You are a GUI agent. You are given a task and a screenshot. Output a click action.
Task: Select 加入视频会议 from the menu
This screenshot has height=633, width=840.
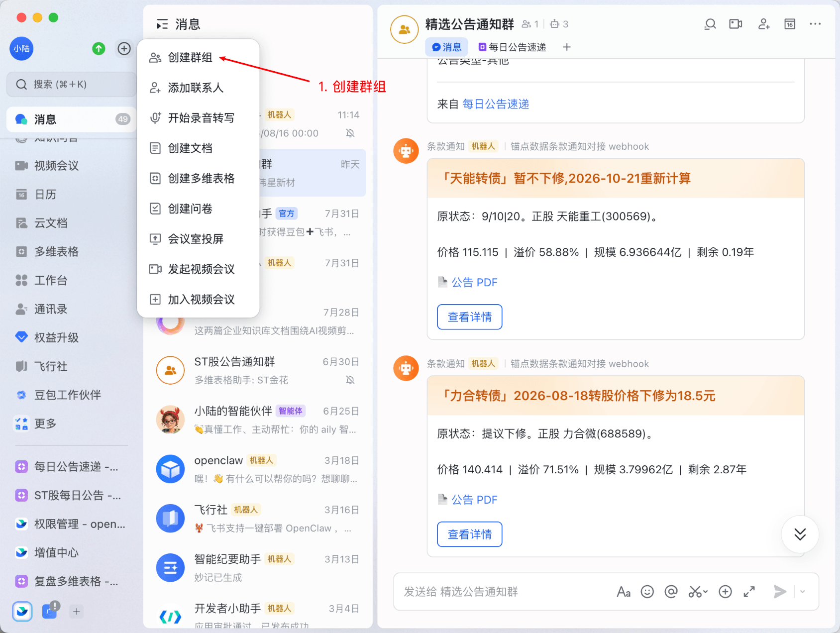point(198,300)
